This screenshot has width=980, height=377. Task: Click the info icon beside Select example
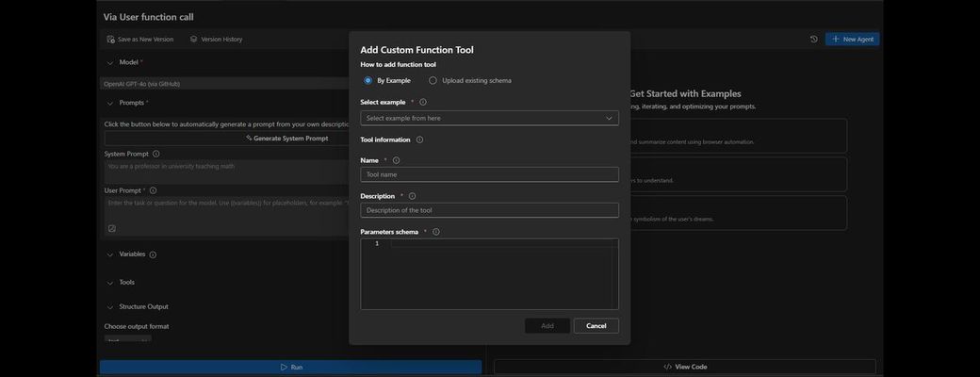(423, 102)
